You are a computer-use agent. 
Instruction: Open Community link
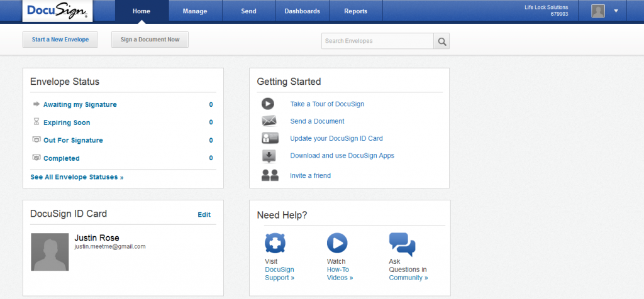coord(408,278)
